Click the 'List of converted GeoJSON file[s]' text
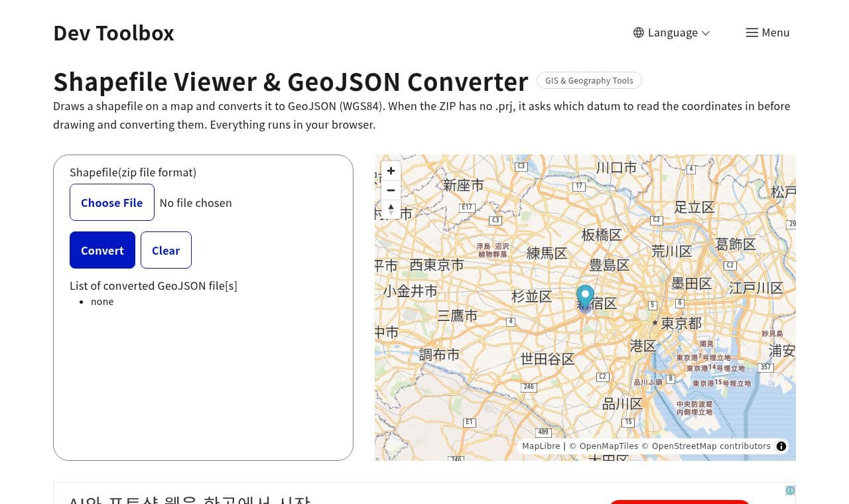Viewport: 849px width, 504px height. (x=153, y=286)
